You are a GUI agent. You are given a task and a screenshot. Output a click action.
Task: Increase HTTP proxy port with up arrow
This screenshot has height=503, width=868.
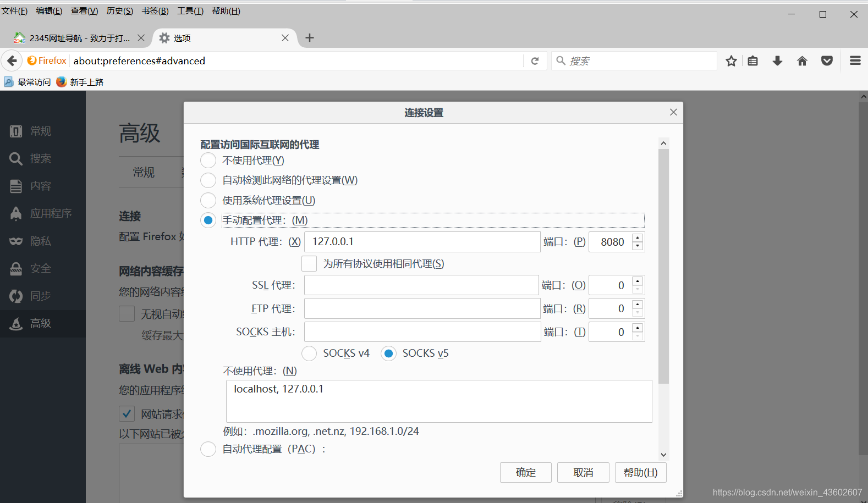point(638,237)
